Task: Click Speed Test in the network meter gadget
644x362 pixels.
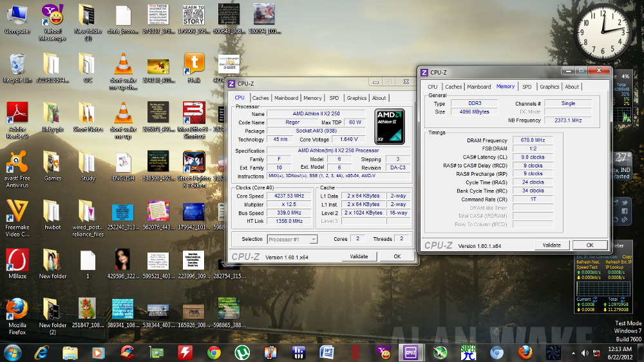Action: pyautogui.click(x=587, y=267)
